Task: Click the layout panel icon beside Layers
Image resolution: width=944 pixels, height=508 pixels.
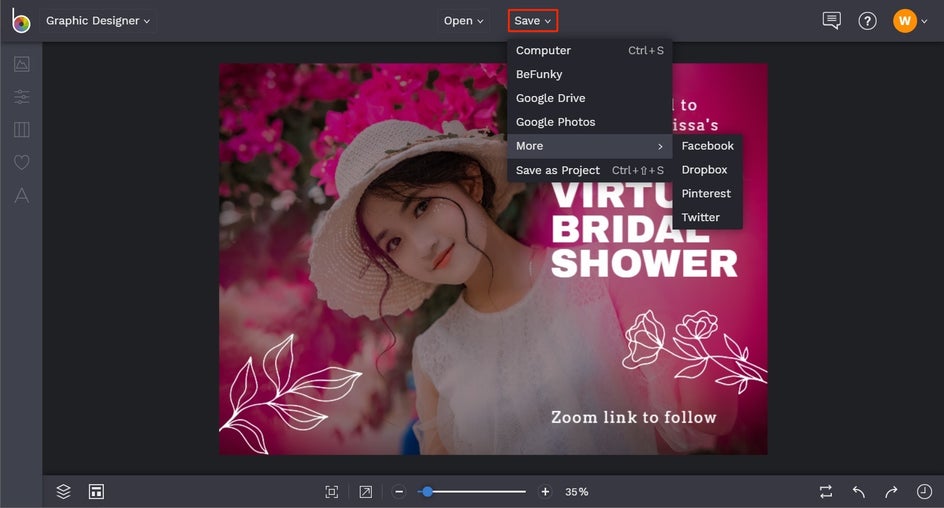Action: (96, 491)
